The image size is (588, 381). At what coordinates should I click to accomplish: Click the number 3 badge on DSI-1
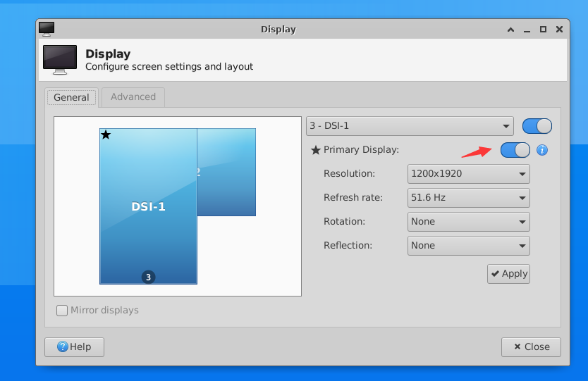pos(148,277)
